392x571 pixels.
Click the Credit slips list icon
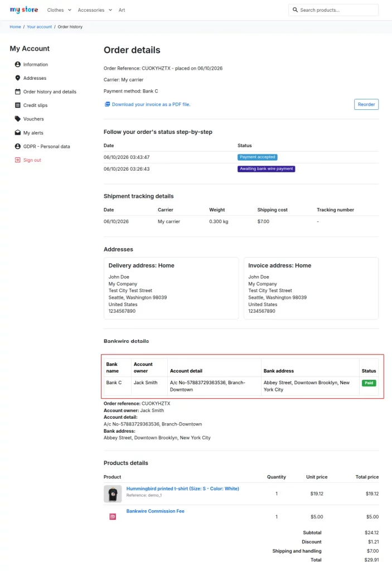[17, 105]
